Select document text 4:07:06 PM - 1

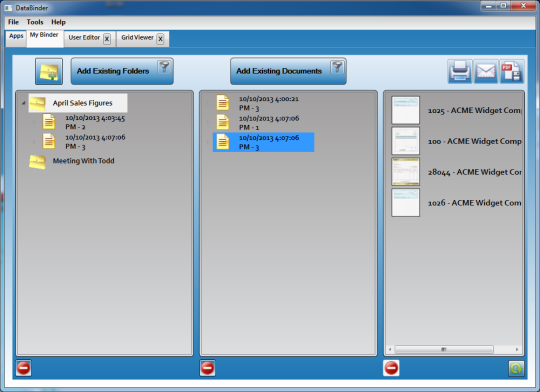click(269, 123)
